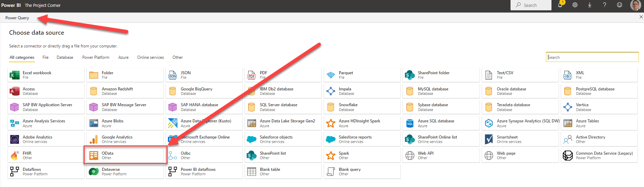The height and width of the screenshot is (187, 644).
Task: Switch to the Online services tab
Action: pyautogui.click(x=151, y=57)
